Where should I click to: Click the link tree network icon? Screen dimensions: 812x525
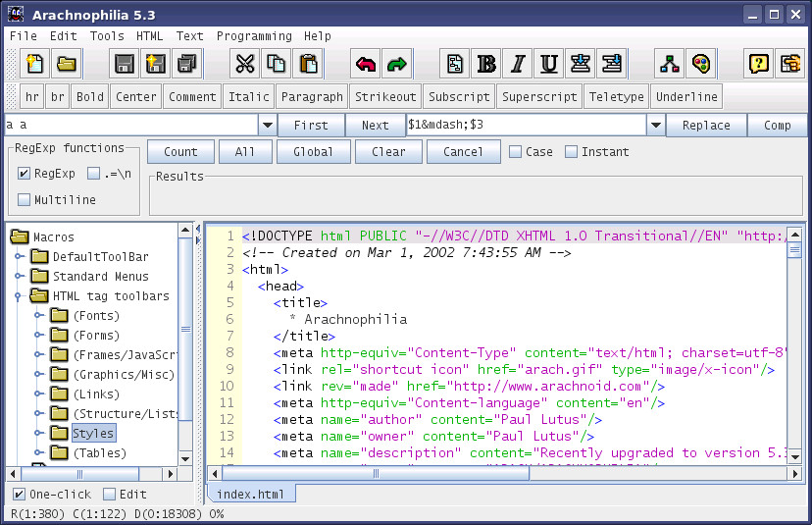(670, 64)
